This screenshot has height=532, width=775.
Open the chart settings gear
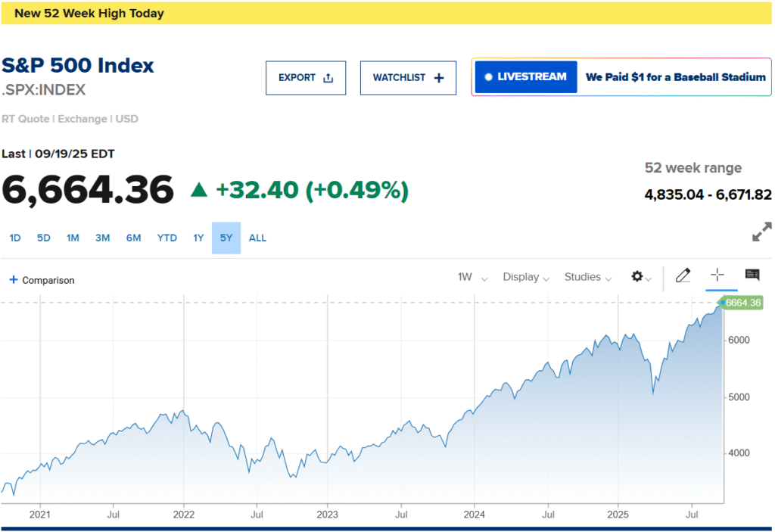point(638,277)
